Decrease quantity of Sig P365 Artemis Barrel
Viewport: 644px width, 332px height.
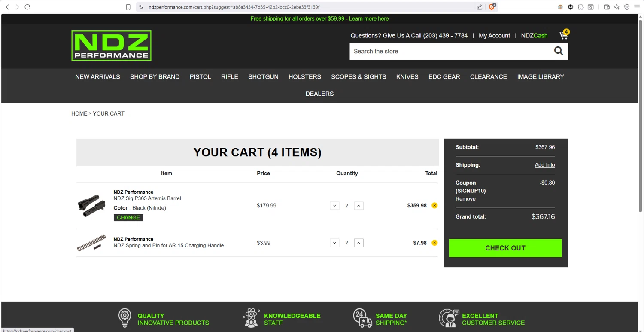pyautogui.click(x=334, y=206)
